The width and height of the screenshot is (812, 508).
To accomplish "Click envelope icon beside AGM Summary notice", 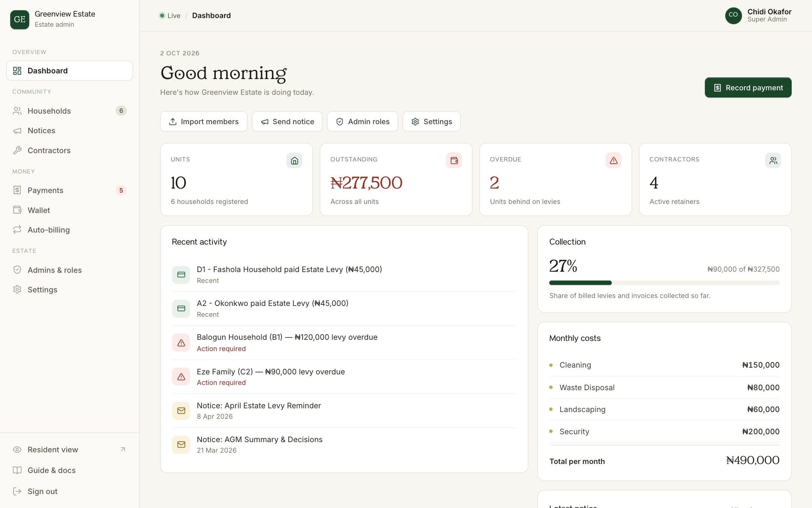I will point(181,444).
